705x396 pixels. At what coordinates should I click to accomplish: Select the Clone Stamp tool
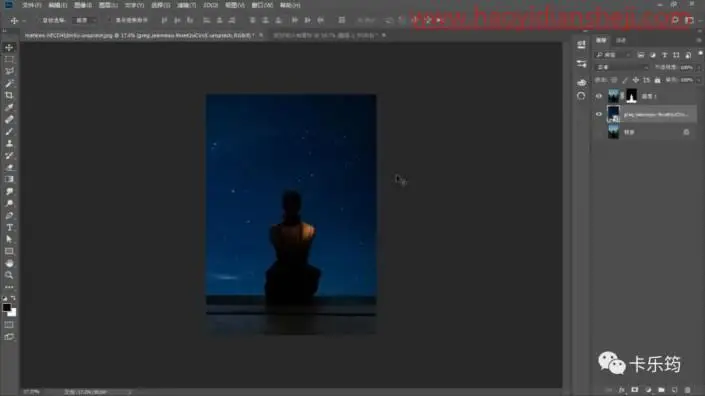pos(9,144)
